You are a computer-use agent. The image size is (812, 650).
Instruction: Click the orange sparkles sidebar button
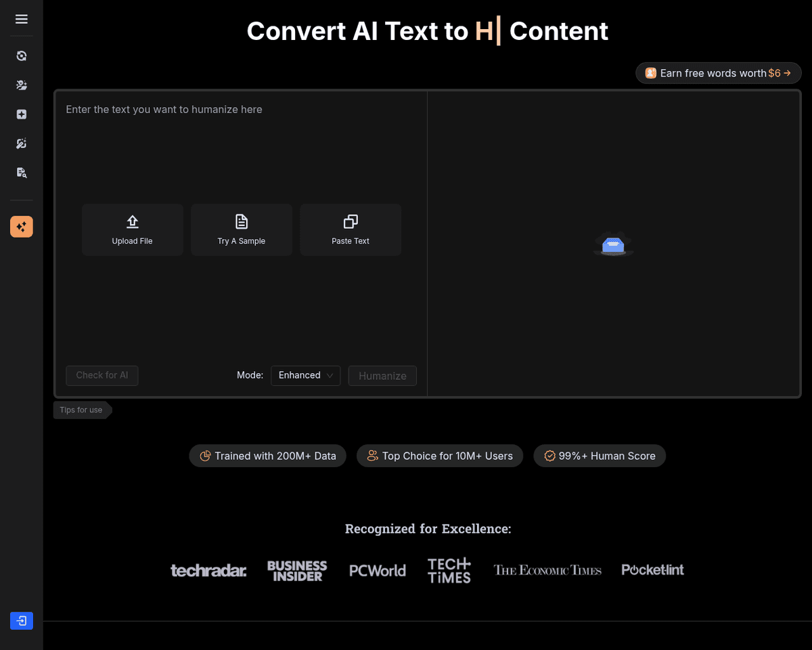click(x=22, y=226)
